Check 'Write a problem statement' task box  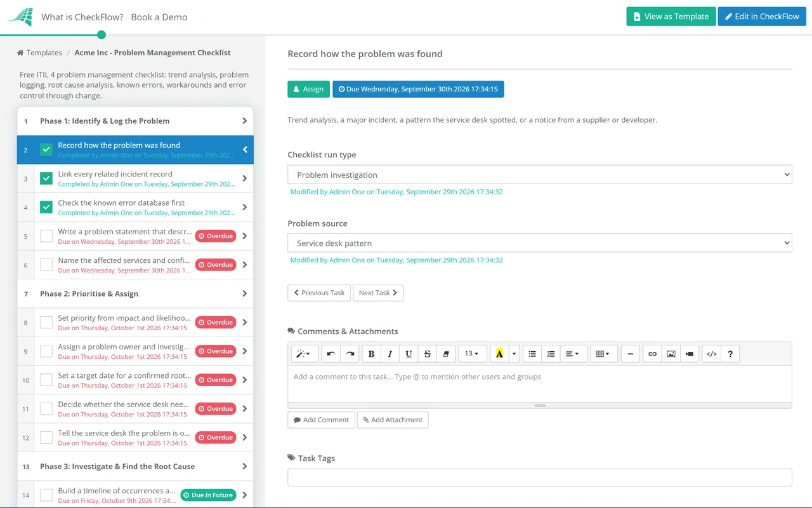tap(46, 236)
